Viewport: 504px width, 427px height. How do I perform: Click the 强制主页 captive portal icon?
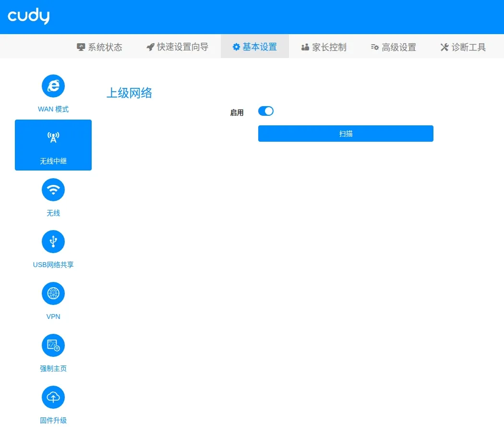[53, 345]
